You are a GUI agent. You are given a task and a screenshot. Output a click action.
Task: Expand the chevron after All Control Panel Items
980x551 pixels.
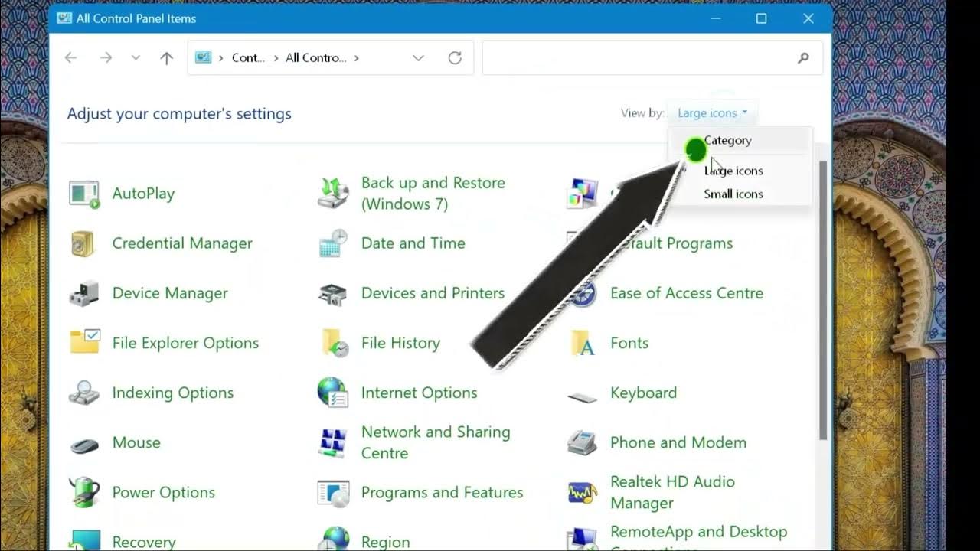(x=356, y=57)
